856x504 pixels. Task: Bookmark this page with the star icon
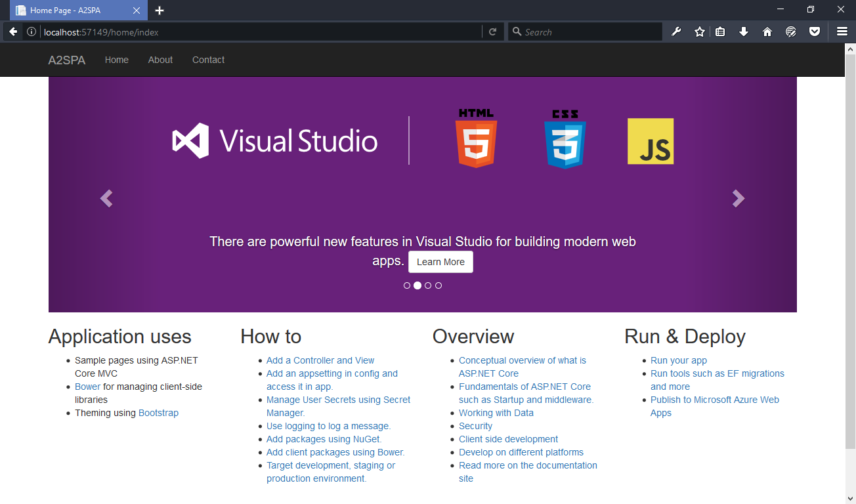(x=700, y=31)
